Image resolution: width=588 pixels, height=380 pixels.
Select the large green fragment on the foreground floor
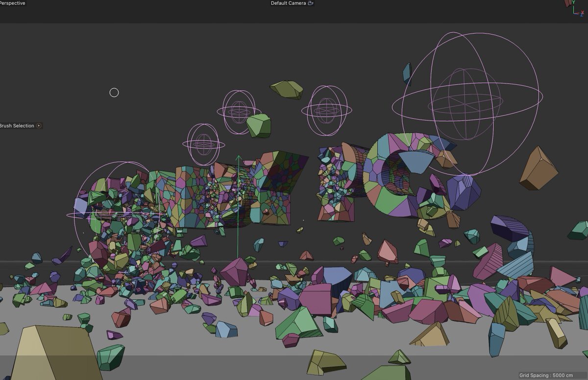(298, 323)
